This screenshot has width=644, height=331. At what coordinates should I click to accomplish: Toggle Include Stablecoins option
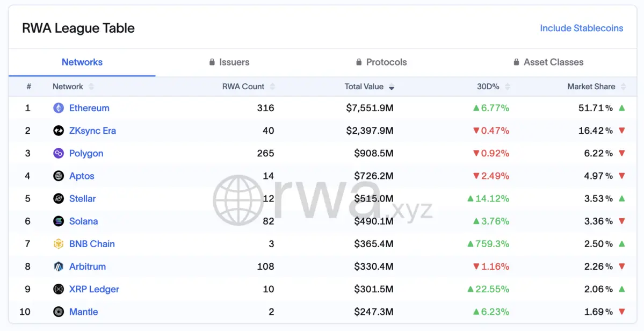point(581,28)
